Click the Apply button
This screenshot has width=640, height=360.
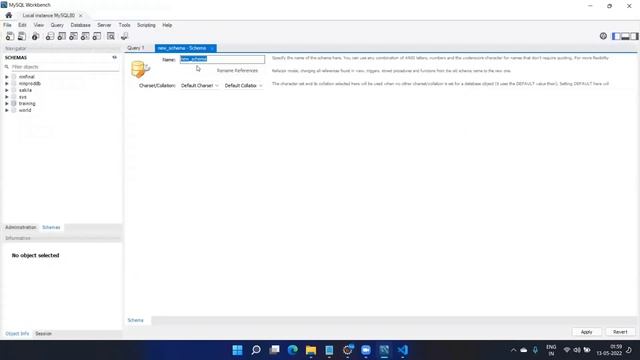coord(586,332)
